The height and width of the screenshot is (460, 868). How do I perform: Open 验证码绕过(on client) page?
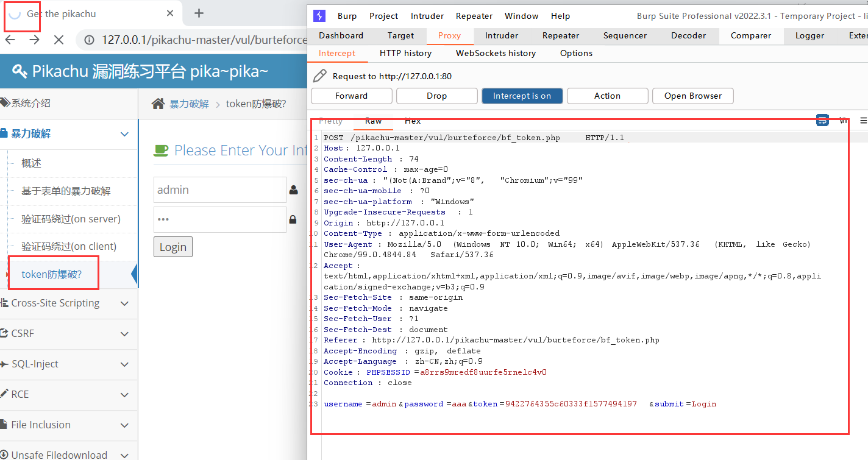[69, 247]
